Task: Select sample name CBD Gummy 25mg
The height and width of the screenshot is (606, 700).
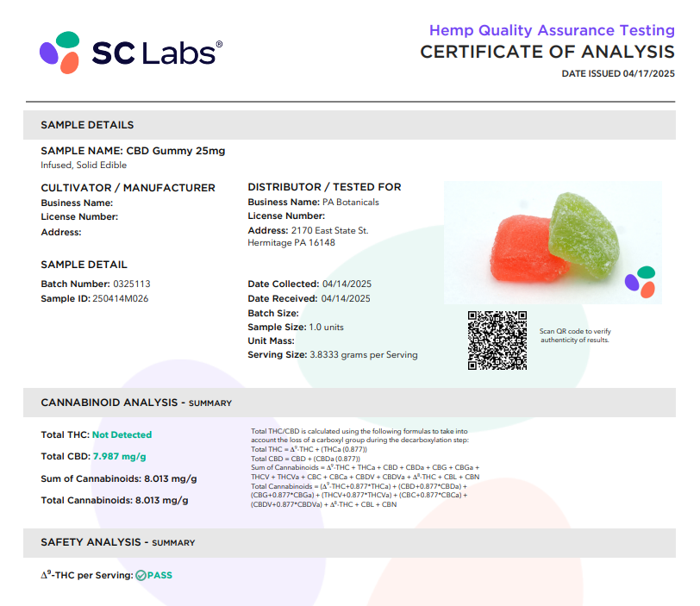Action: tap(133, 151)
